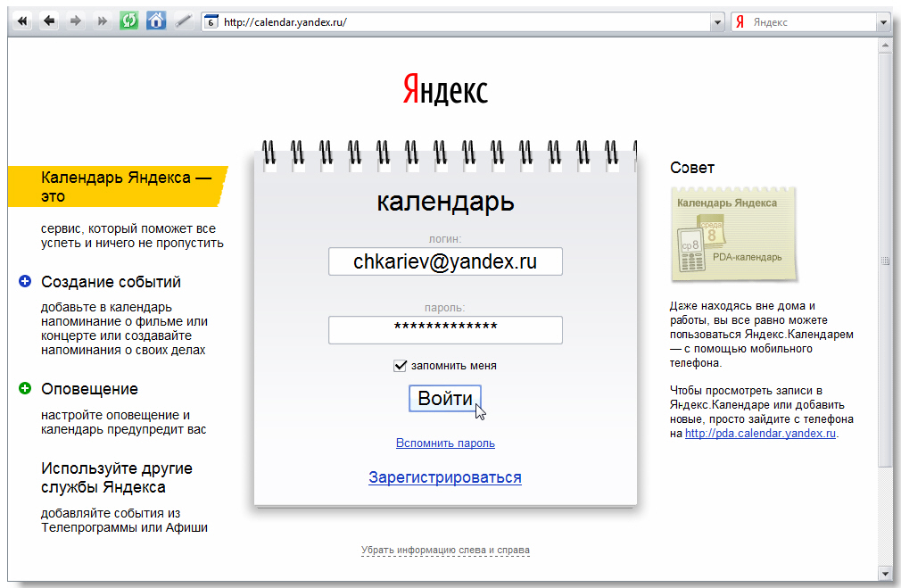Open the Зарегистрироваться registration link
Image resolution: width=901 pixels, height=588 pixels.
[x=445, y=477]
